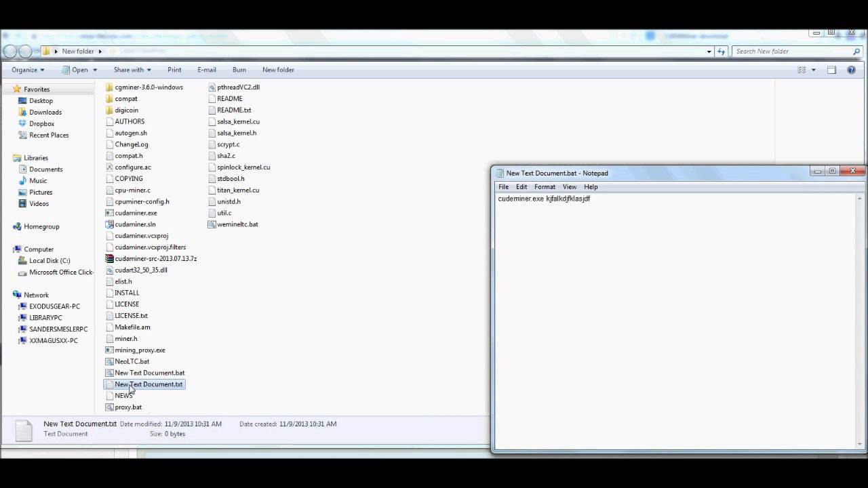Click the Explorer help question-mark icon
868x488 pixels.
click(x=851, y=70)
